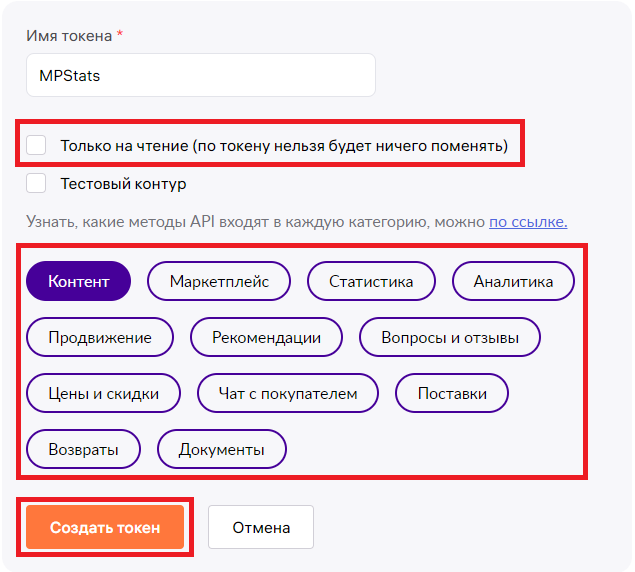Select Вопросы и отзывы category
Viewport: 635px width, 572px height.
[450, 337]
